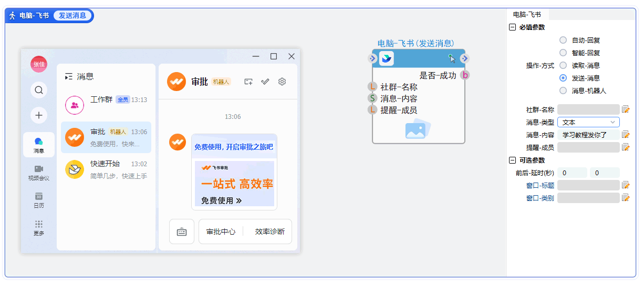
Task: Collapse the 可选参数 section
Action: [512, 160]
